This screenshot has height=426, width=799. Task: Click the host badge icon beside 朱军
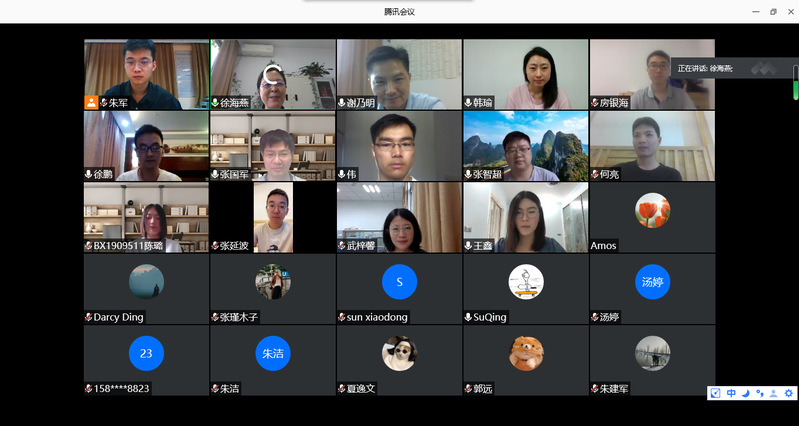pos(91,103)
